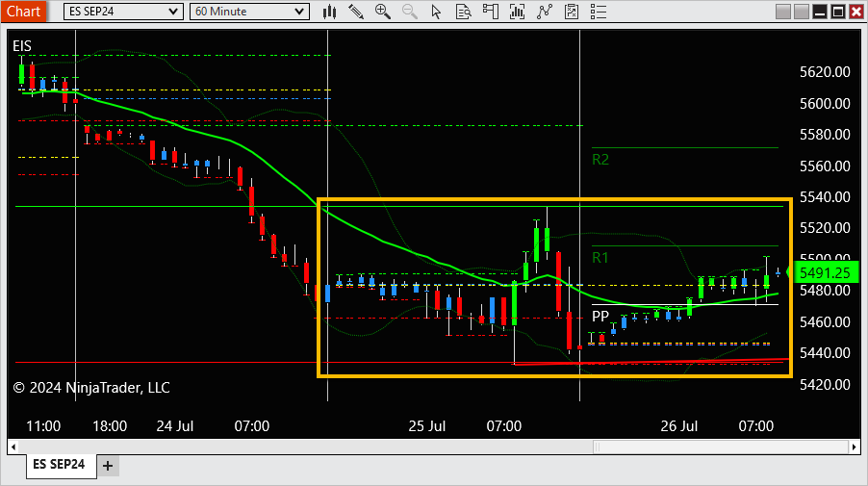
Task: Open the Properties list icon
Action: [x=599, y=12]
